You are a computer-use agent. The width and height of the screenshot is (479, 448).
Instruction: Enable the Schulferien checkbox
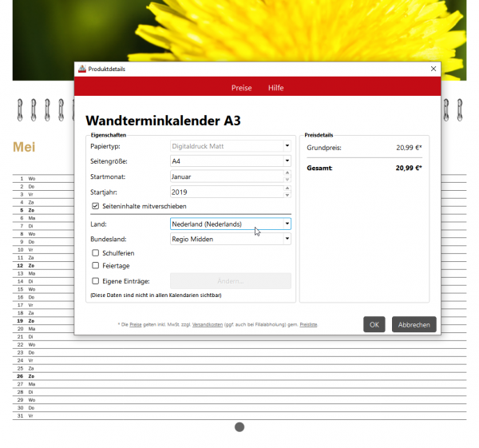(96, 253)
